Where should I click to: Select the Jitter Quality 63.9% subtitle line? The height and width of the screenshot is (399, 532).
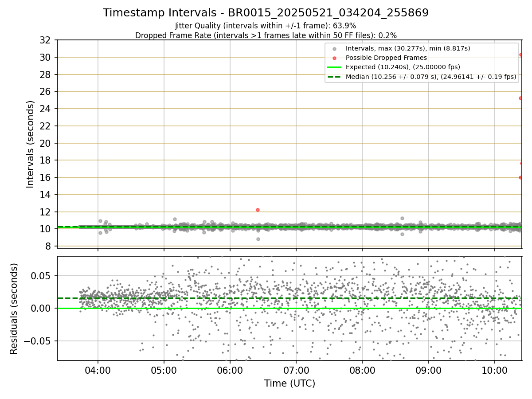tap(266, 26)
